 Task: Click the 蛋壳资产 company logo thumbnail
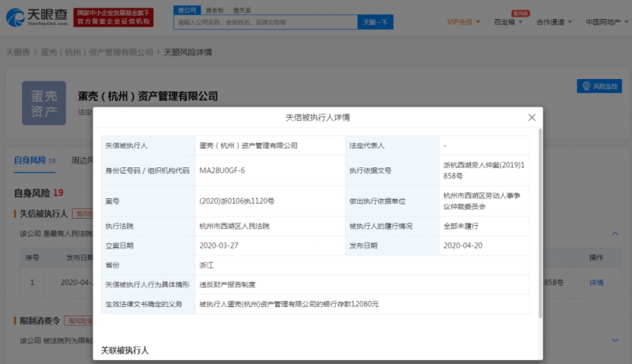tap(44, 103)
